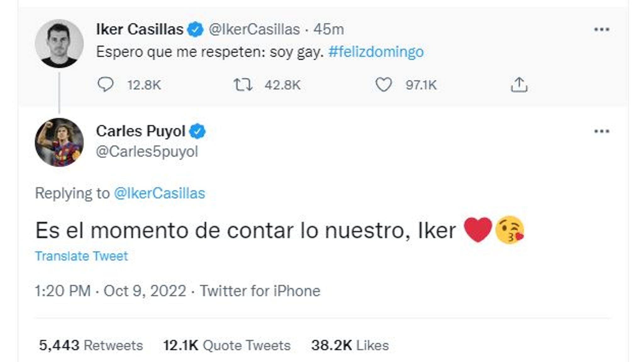Click the reply icon under Casillas tweet

tap(106, 85)
